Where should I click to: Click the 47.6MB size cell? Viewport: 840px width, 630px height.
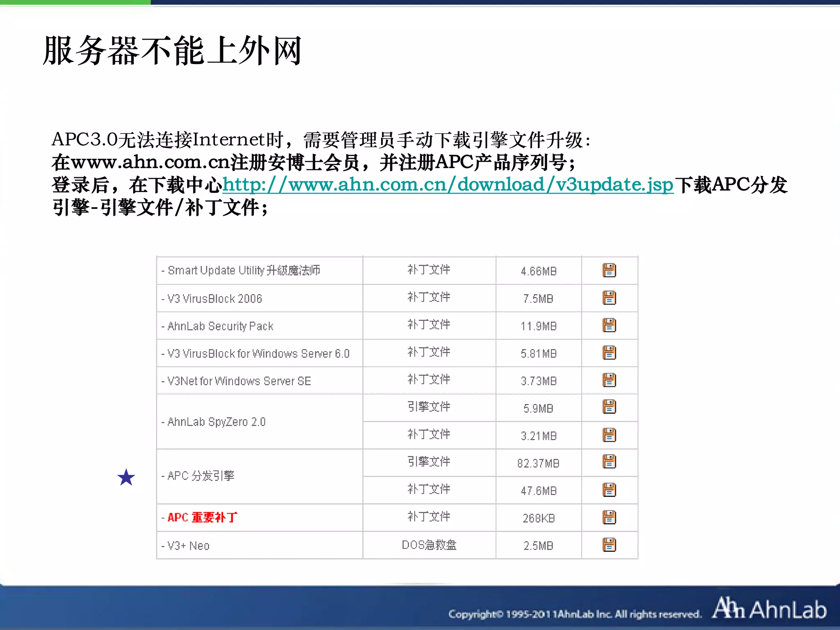pyautogui.click(x=539, y=491)
